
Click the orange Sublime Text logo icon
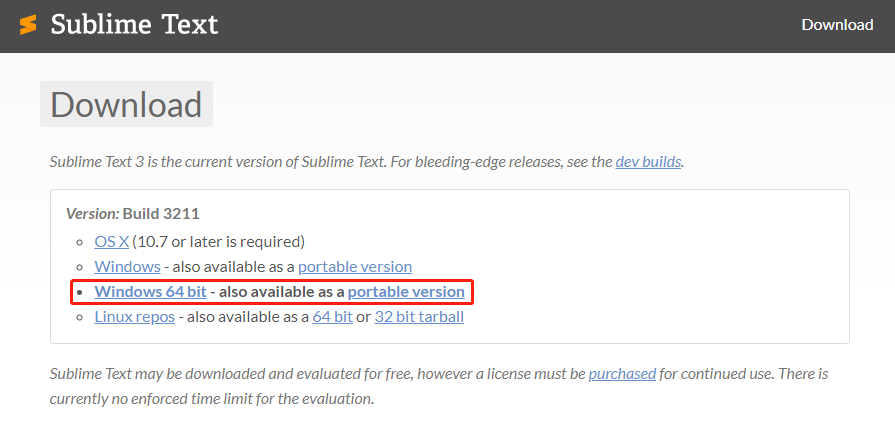(x=28, y=25)
